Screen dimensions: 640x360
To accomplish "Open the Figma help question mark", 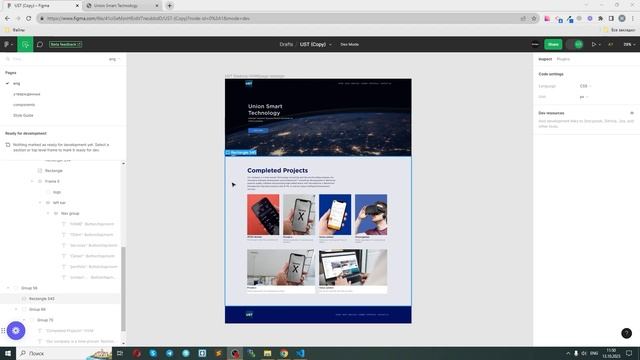I will pyautogui.click(x=627, y=333).
